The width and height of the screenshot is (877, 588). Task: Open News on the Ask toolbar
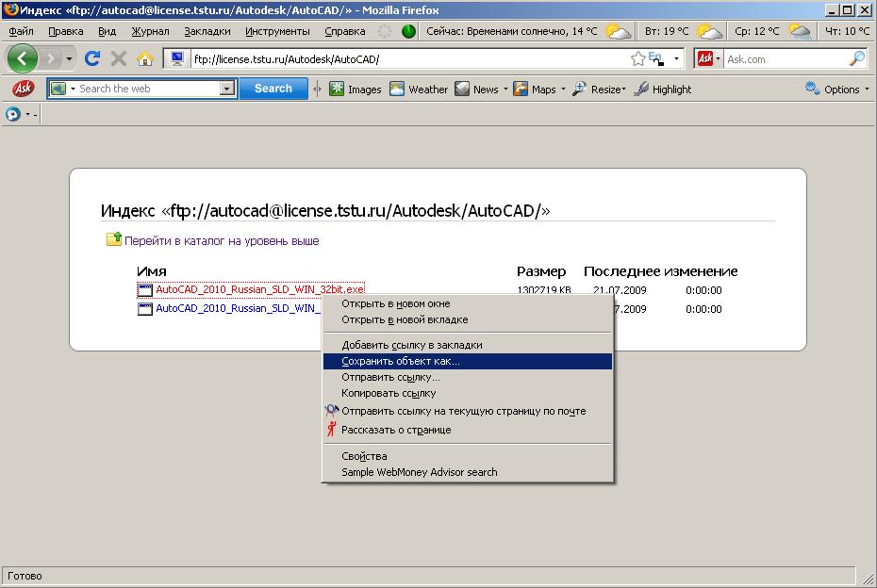[476, 89]
